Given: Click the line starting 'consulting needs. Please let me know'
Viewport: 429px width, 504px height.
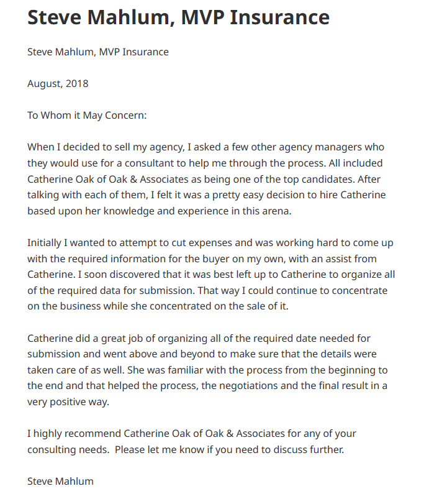Looking at the screenshot, I should pyautogui.click(x=185, y=449).
